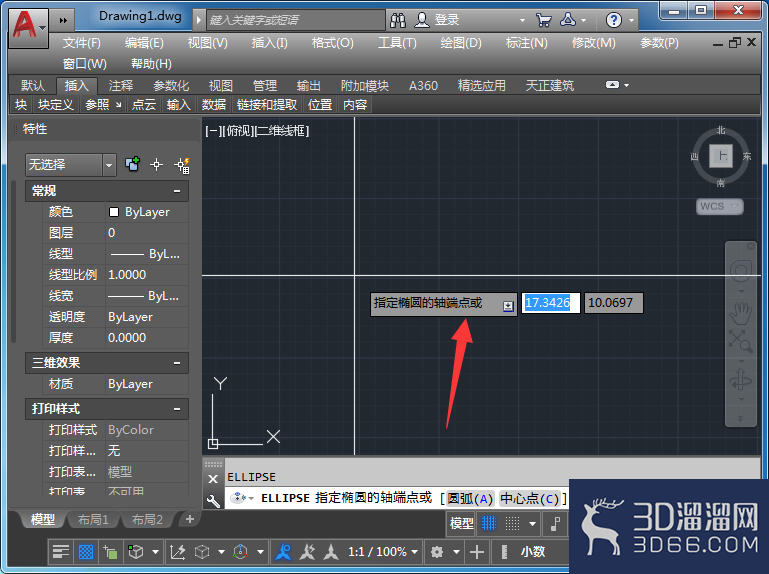The width and height of the screenshot is (769, 574).
Task: Click the customize wrench icon on command line
Action: (213, 500)
